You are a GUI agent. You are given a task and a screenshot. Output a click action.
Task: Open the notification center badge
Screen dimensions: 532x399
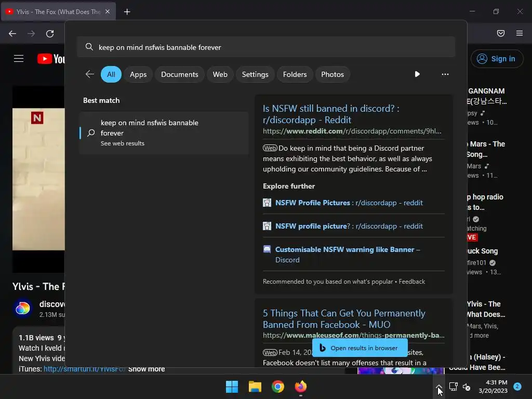tap(517, 387)
